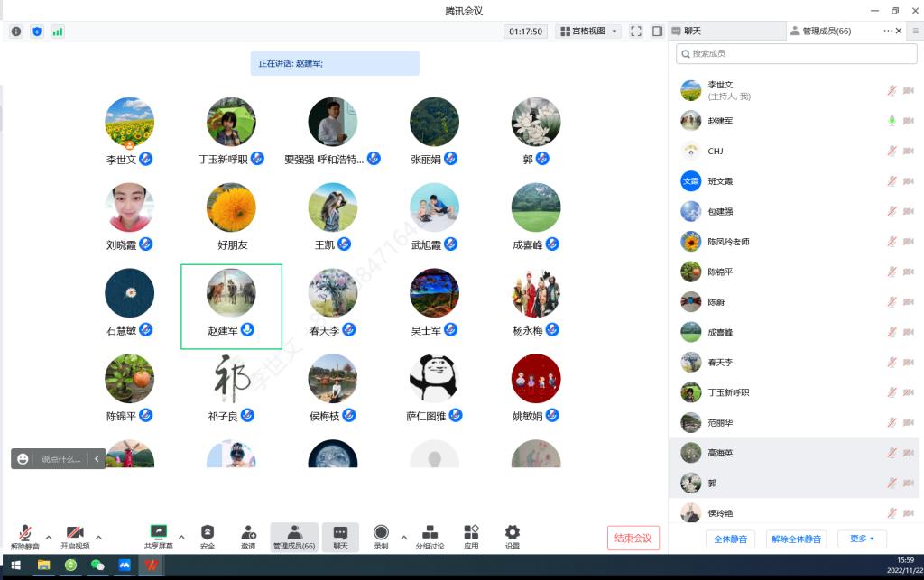Screen dimensions: 924x580
Task: Open 聊天 from the bottom toolbar
Action: pyautogui.click(x=340, y=537)
